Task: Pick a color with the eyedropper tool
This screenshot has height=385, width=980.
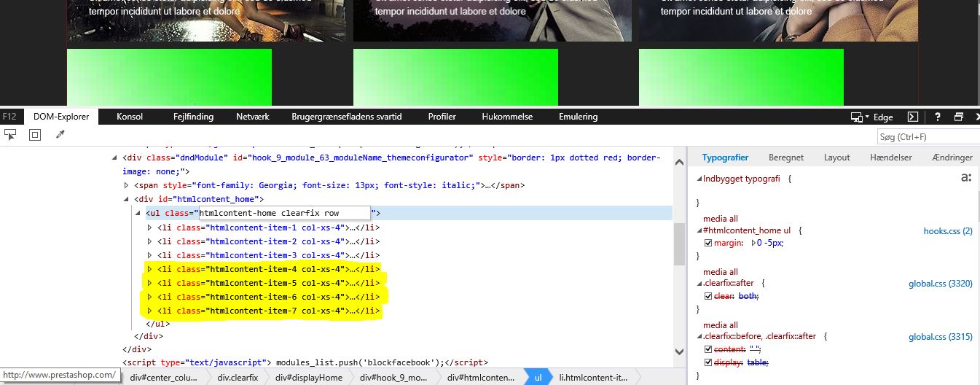Action: coord(60,135)
